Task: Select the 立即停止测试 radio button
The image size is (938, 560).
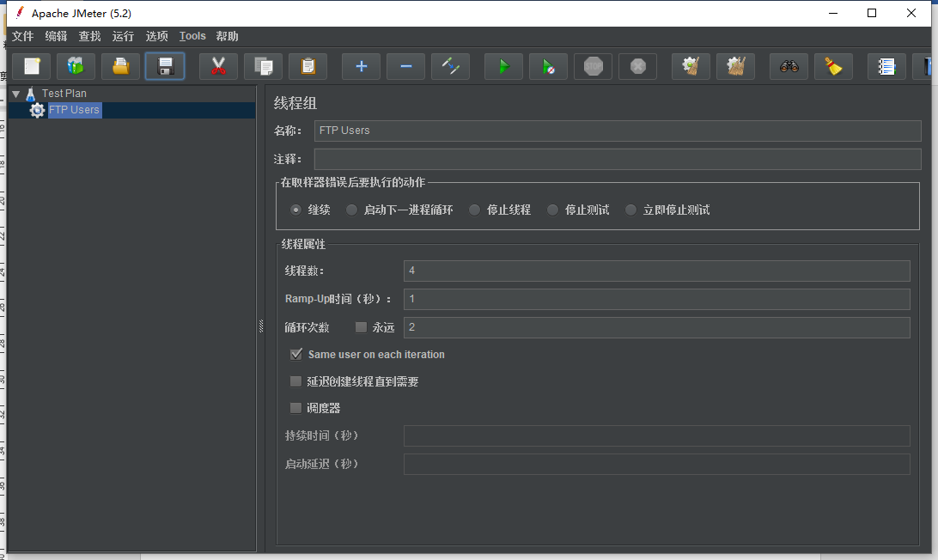Action: click(630, 210)
